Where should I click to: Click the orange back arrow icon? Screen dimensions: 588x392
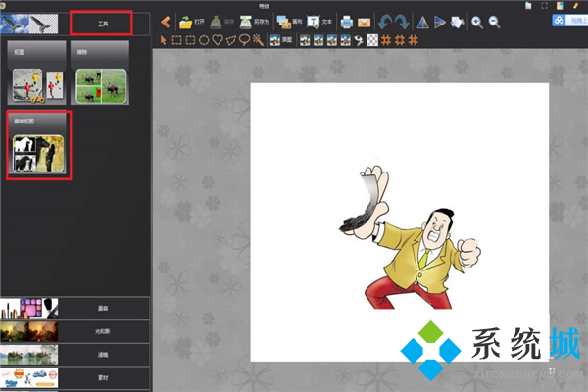point(166,21)
